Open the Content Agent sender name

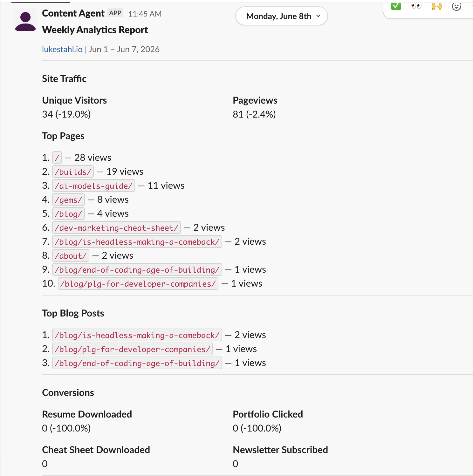point(73,13)
